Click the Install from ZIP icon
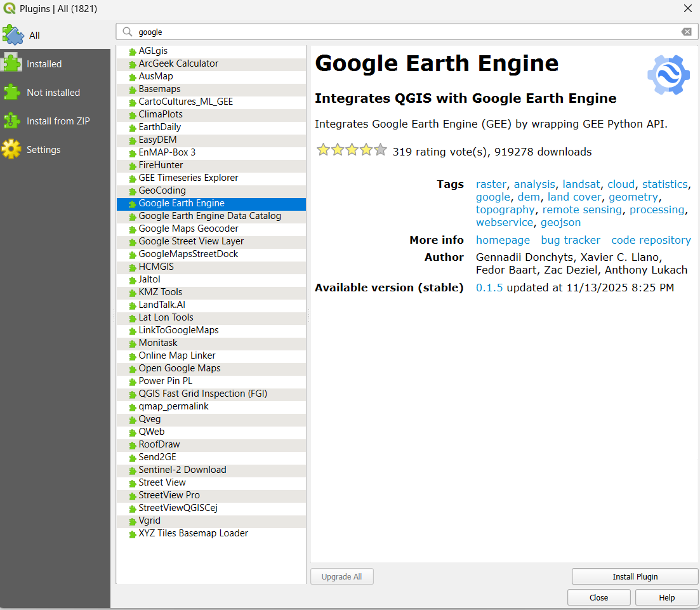Viewport: 700px width, 610px height. point(11,121)
